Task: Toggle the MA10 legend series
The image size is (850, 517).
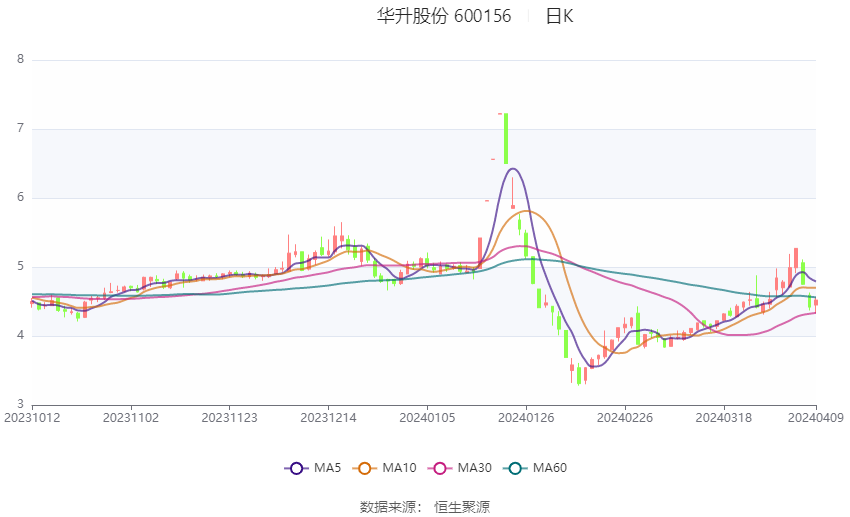Action: point(384,468)
